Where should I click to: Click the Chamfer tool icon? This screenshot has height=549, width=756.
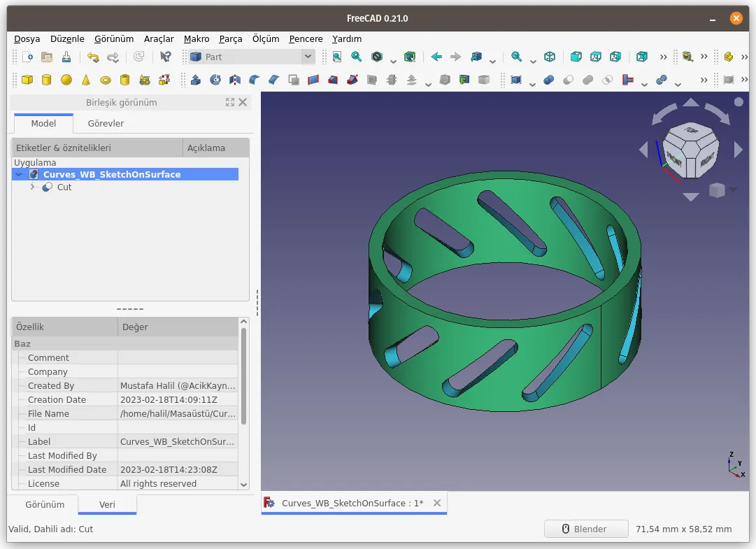274,80
